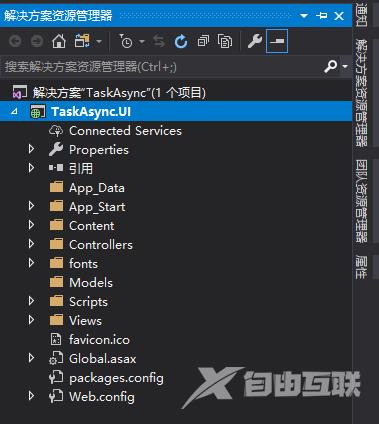Select the Global.asax file
This screenshot has height=424, width=379.
click(103, 359)
